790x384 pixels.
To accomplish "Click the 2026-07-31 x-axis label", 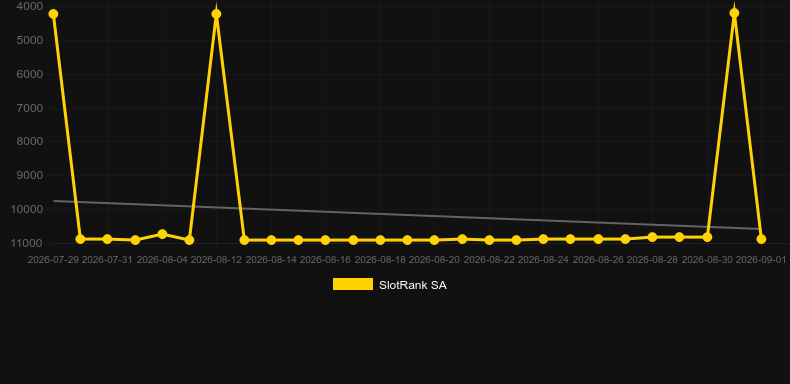I will [107, 260].
